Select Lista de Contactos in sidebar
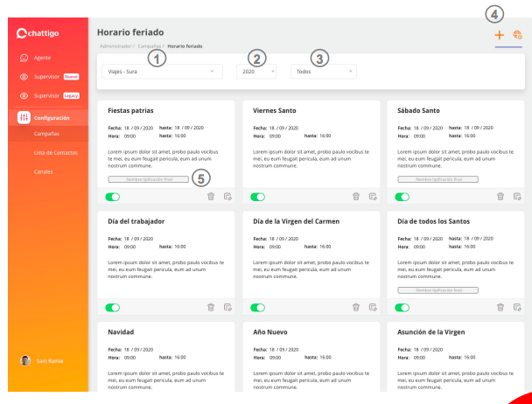This screenshot has height=404, width=532. (x=54, y=152)
